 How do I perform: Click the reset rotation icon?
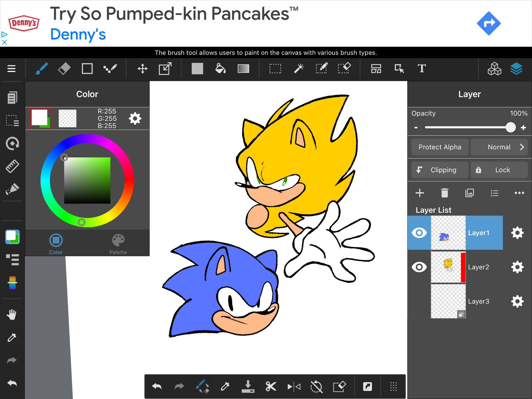click(x=316, y=386)
